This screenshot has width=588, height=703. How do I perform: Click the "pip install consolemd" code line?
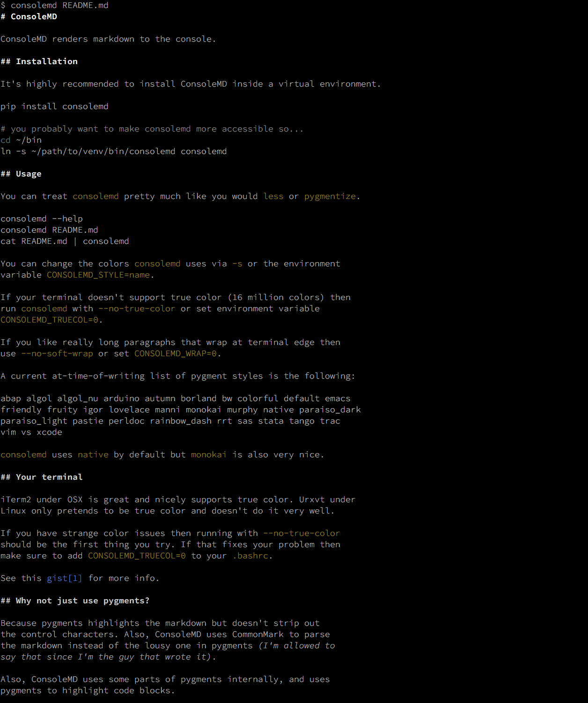(54, 106)
